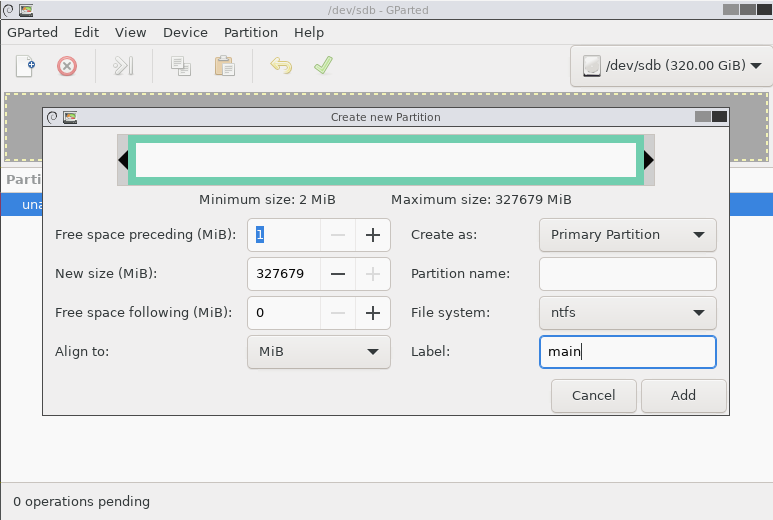Click the New partition toolbar icon
Image resolution: width=773 pixels, height=520 pixels.
(x=26, y=66)
